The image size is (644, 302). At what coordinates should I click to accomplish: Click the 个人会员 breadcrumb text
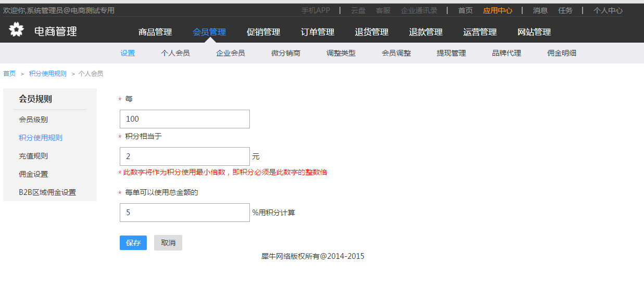(x=91, y=73)
